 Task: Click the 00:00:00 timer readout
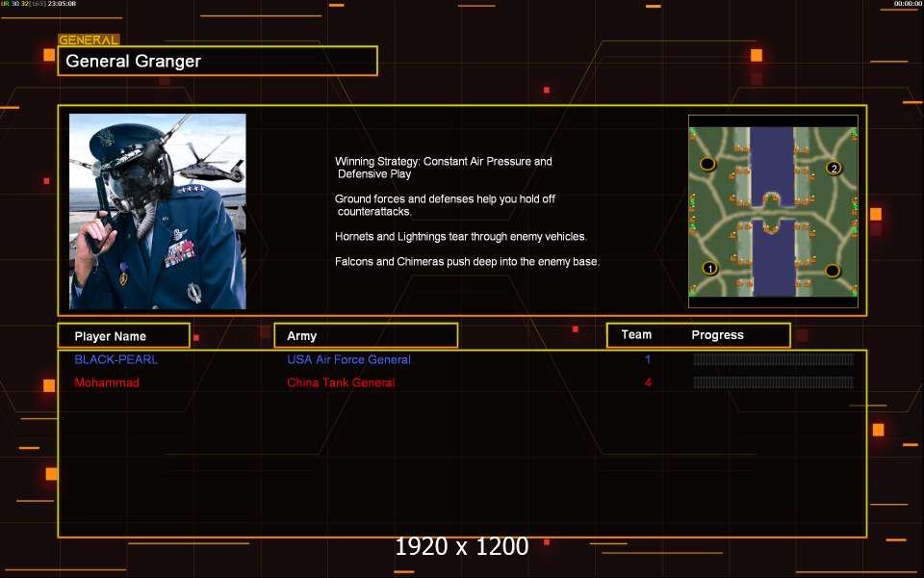pyautogui.click(x=908, y=4)
